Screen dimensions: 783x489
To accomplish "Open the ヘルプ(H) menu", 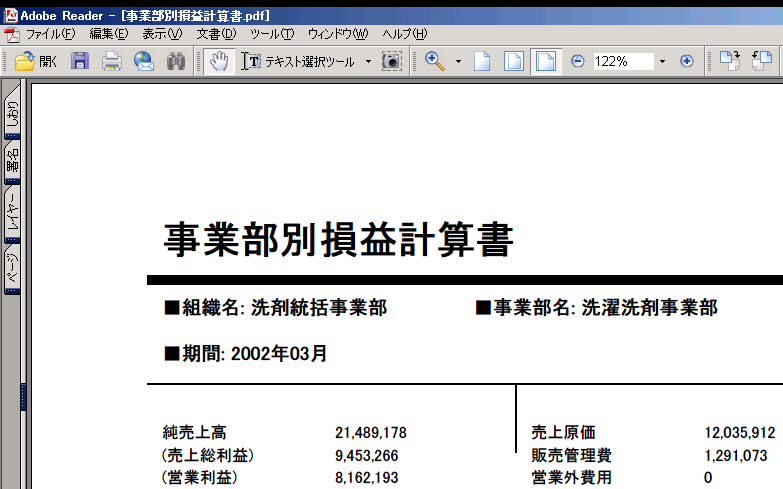I will point(405,34).
